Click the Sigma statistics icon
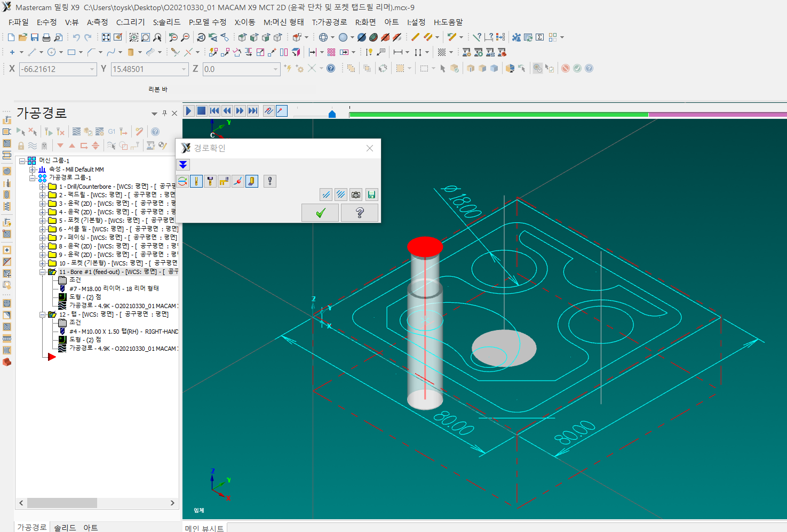Screen dimensions: 787x532 point(540,37)
